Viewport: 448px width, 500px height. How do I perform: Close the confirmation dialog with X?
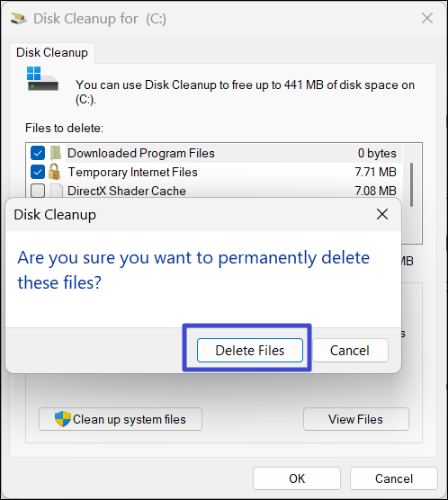point(382,214)
